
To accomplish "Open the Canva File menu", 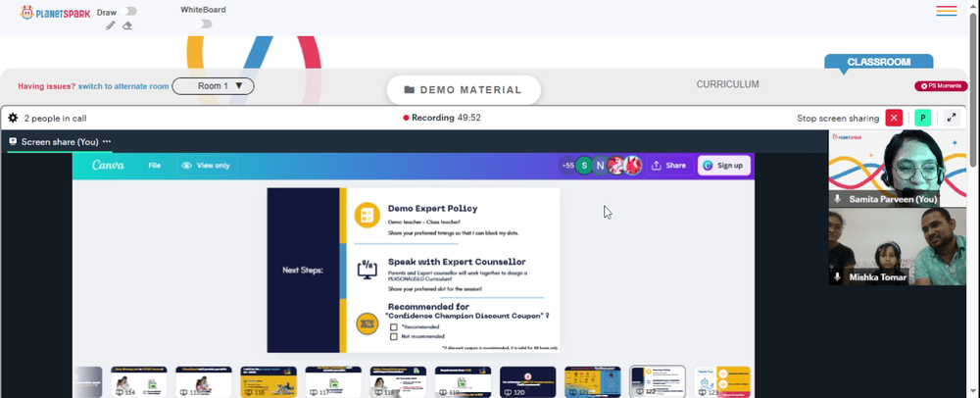I will tap(155, 166).
